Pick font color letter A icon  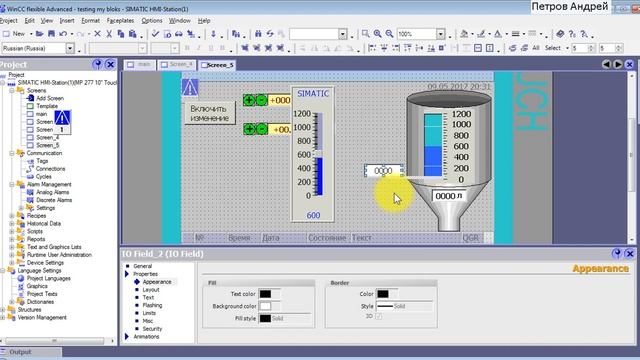(x=498, y=34)
